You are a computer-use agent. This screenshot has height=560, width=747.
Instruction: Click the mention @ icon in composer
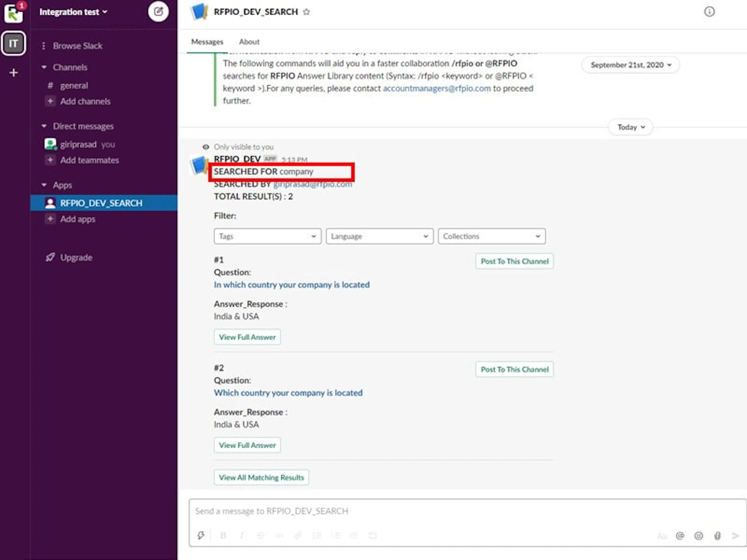click(x=680, y=536)
